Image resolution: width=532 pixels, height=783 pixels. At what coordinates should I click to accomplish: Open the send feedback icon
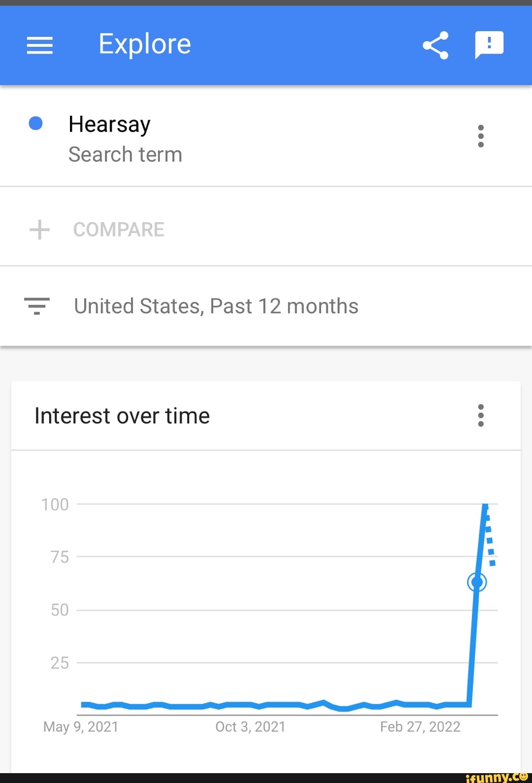click(489, 45)
